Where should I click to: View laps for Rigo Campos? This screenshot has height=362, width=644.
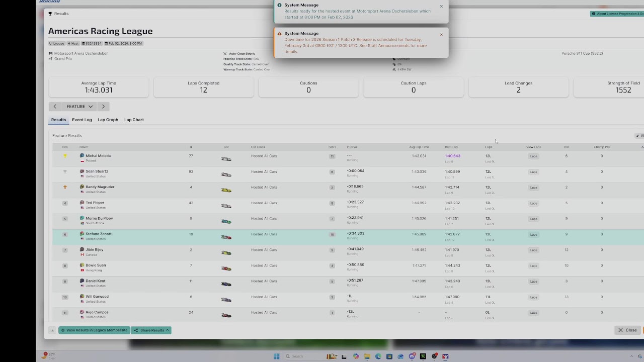point(534,313)
